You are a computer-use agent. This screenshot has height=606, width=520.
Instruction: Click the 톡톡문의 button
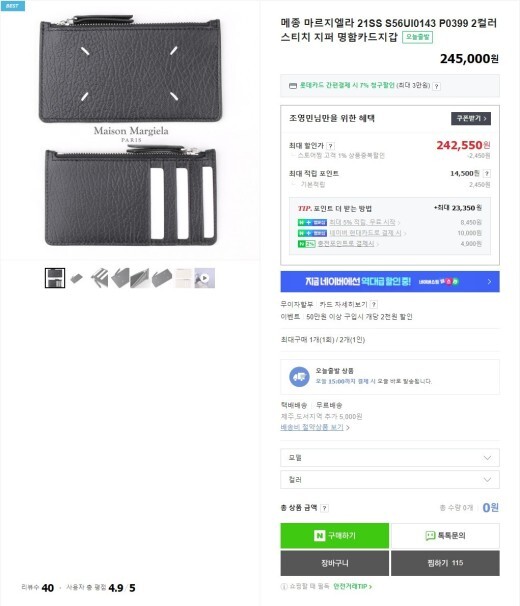[445, 536]
